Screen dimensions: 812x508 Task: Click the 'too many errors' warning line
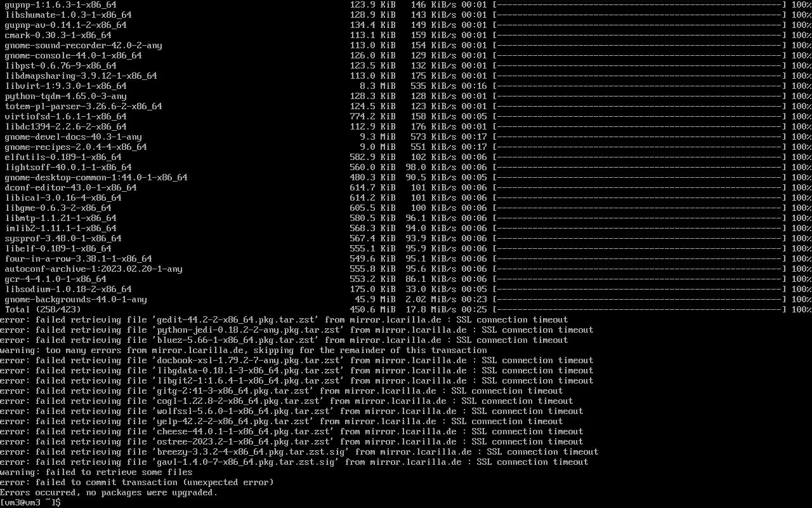[x=244, y=350]
